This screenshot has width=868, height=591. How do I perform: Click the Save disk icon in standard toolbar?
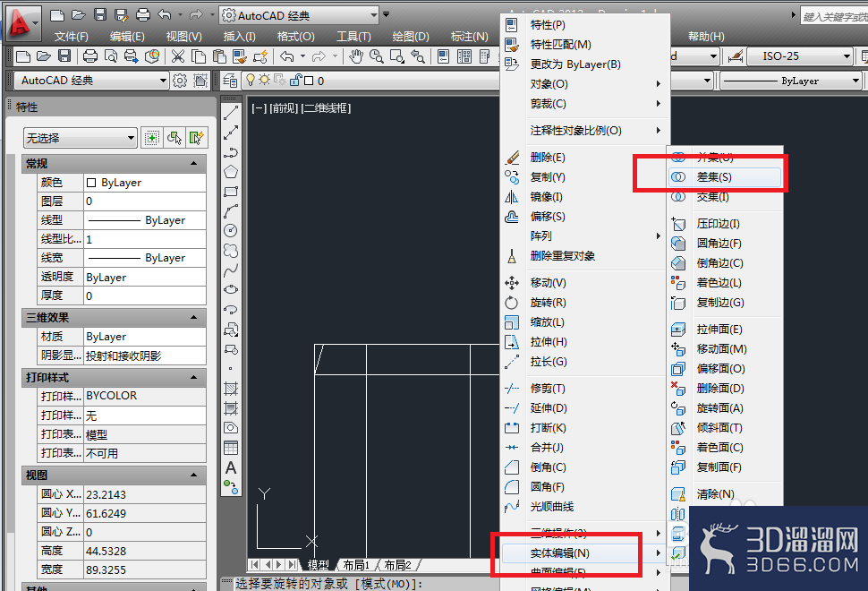coord(64,56)
